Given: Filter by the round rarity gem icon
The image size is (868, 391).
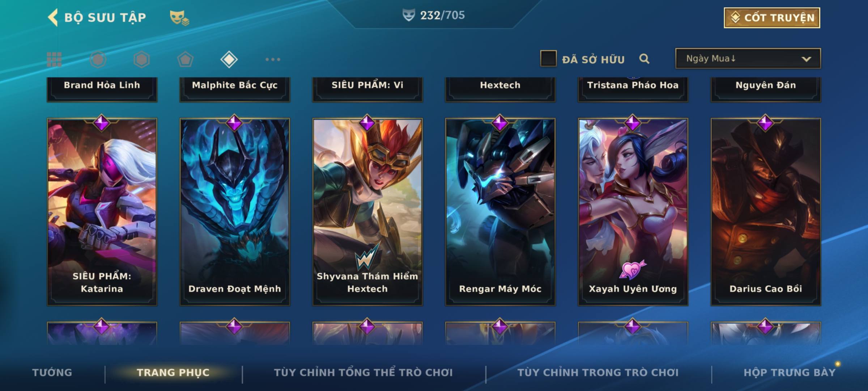Looking at the screenshot, I should (x=98, y=59).
